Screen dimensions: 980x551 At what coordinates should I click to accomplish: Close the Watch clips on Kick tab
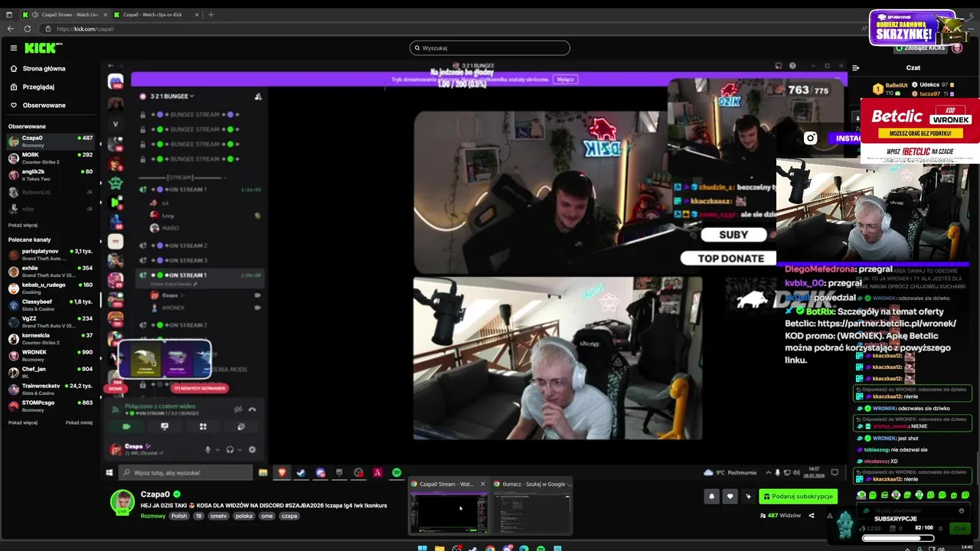(x=196, y=15)
